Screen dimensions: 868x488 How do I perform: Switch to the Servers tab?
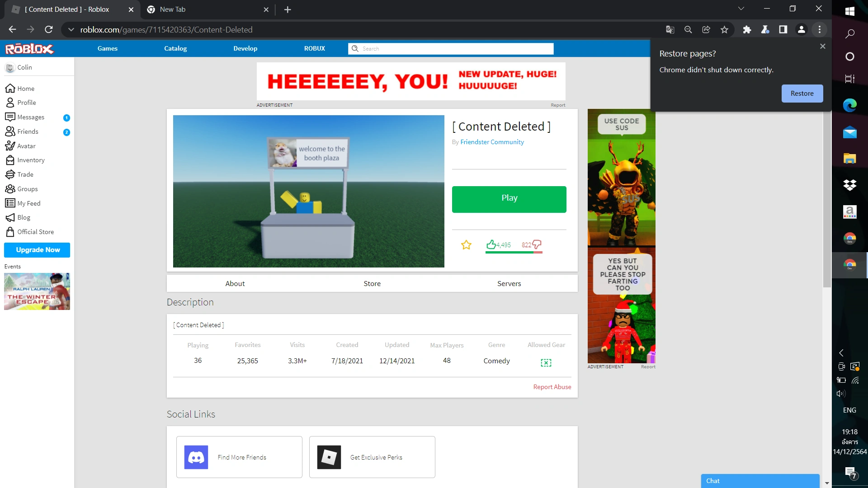[x=509, y=283]
